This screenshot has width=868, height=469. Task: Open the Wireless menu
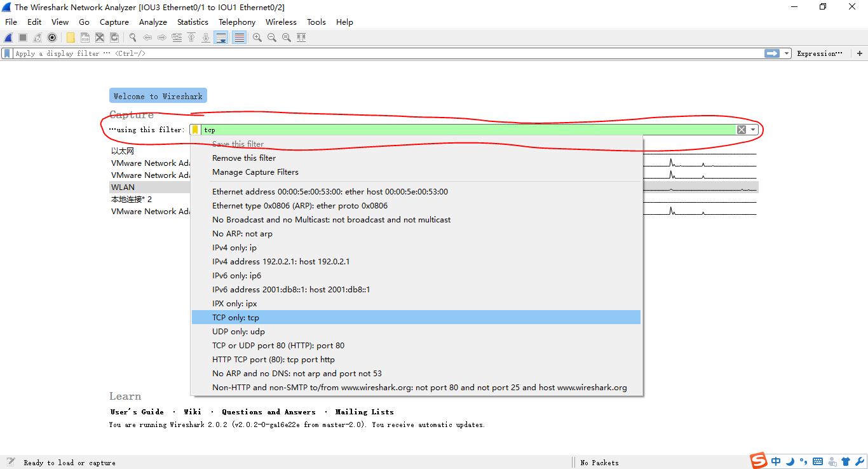point(281,22)
